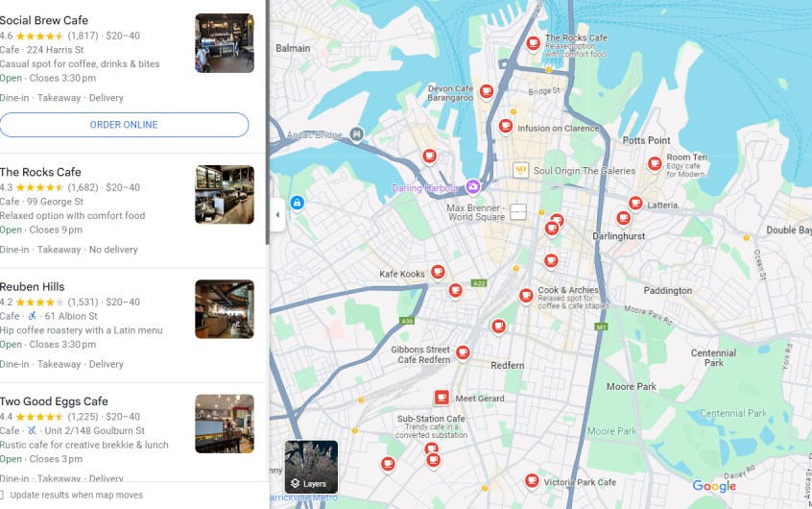
Task: Click 'Closes 9 pm' for The Rocks Cafe
Action: [56, 230]
